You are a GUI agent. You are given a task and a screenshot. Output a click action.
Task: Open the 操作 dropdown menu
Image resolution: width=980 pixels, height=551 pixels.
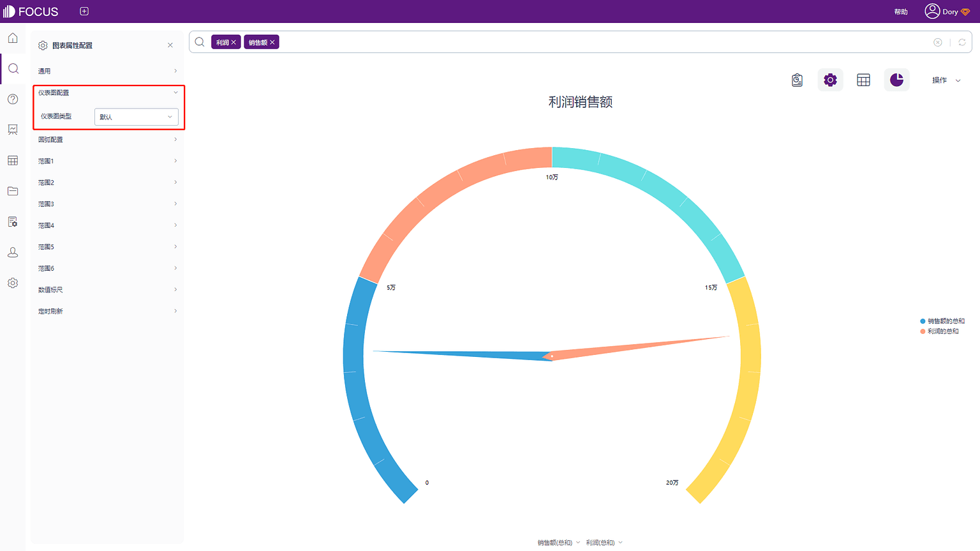point(946,80)
